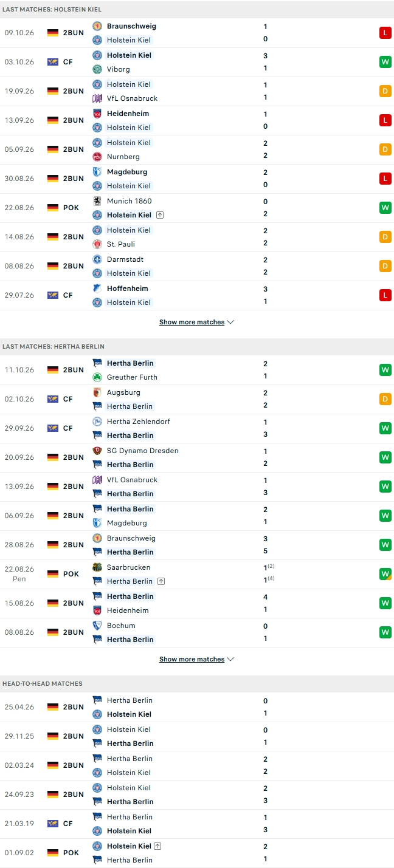Viewport: 394px width, 868px height.
Task: Click the St. Pauli club logo
Action: 97,244
